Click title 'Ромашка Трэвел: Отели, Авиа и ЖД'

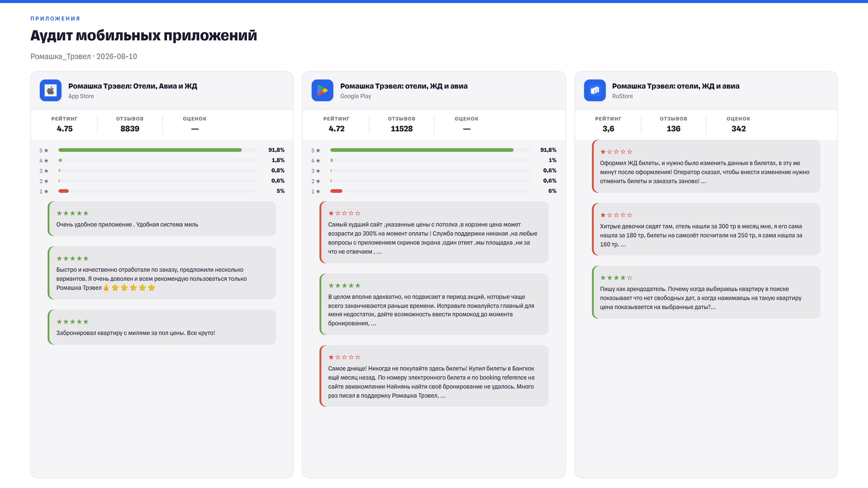point(133,86)
